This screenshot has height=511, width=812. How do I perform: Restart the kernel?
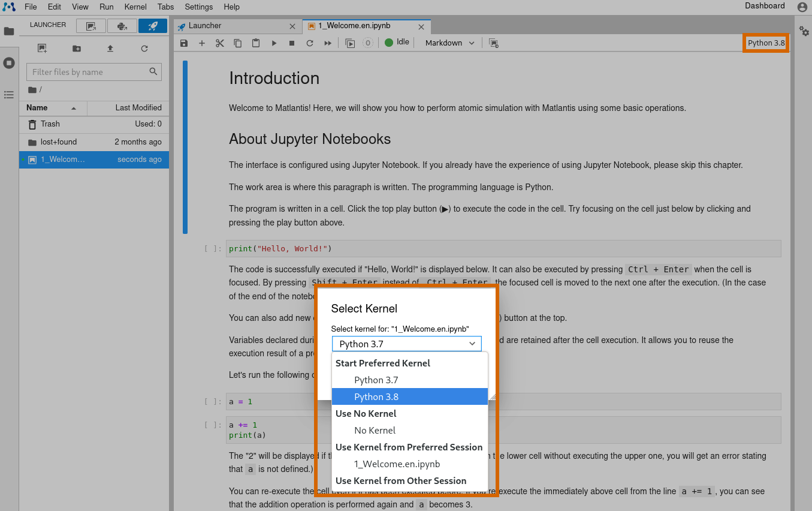tap(310, 43)
